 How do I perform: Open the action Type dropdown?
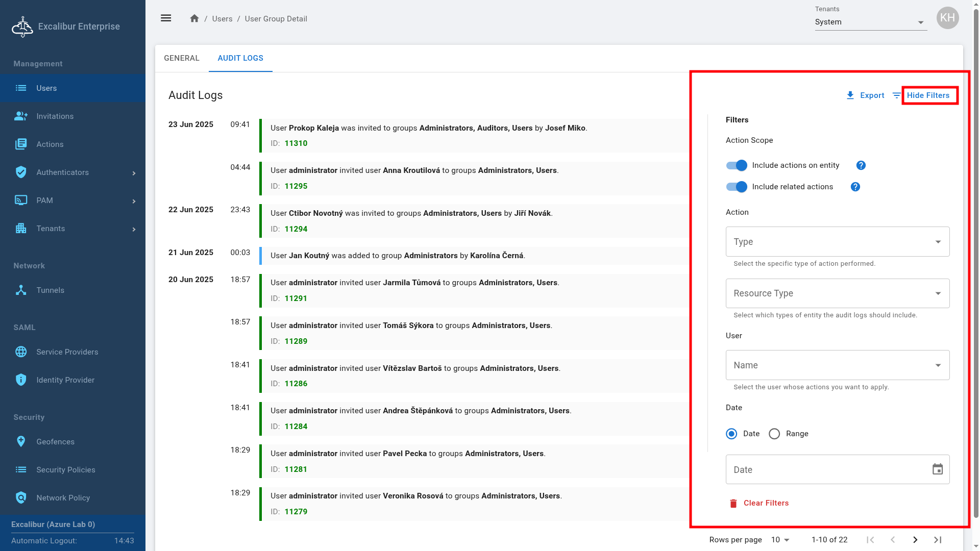click(x=837, y=242)
